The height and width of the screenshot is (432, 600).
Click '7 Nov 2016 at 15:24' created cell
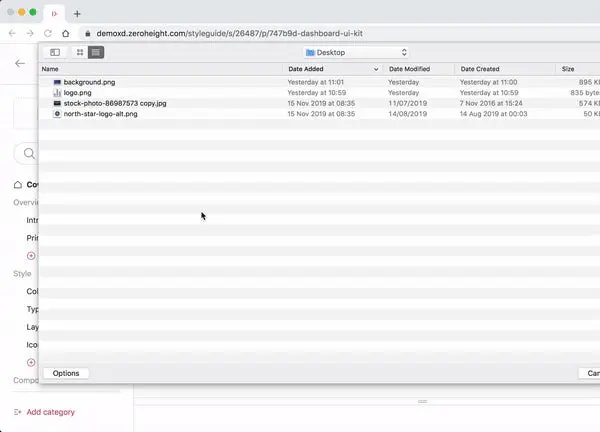[x=491, y=103]
